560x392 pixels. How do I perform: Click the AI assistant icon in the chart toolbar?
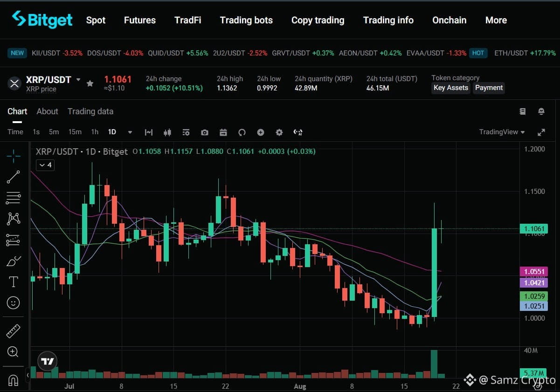298,132
